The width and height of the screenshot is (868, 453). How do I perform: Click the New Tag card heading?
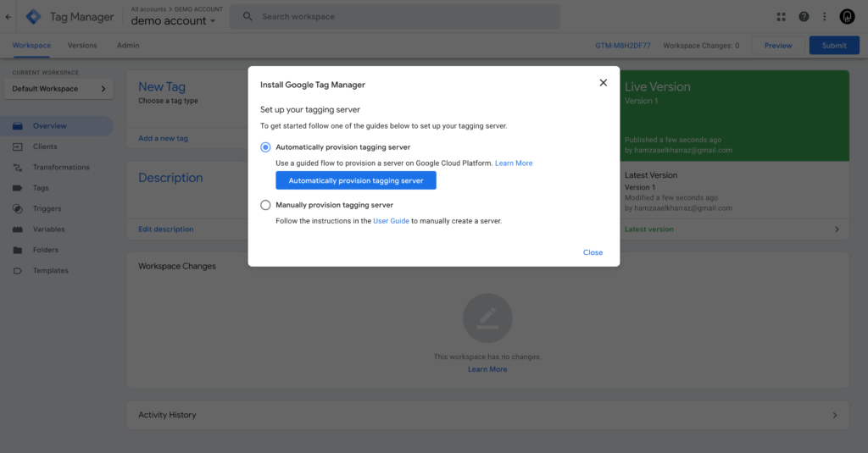[162, 87]
